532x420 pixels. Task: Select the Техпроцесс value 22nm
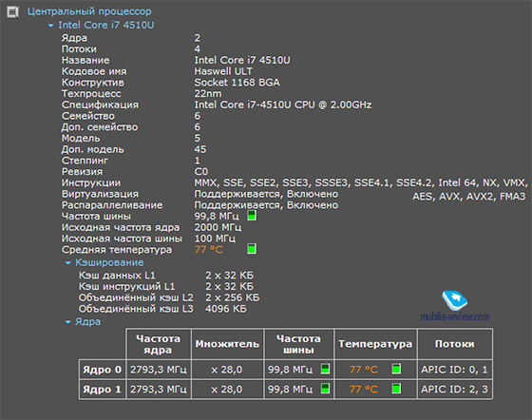[x=208, y=94]
